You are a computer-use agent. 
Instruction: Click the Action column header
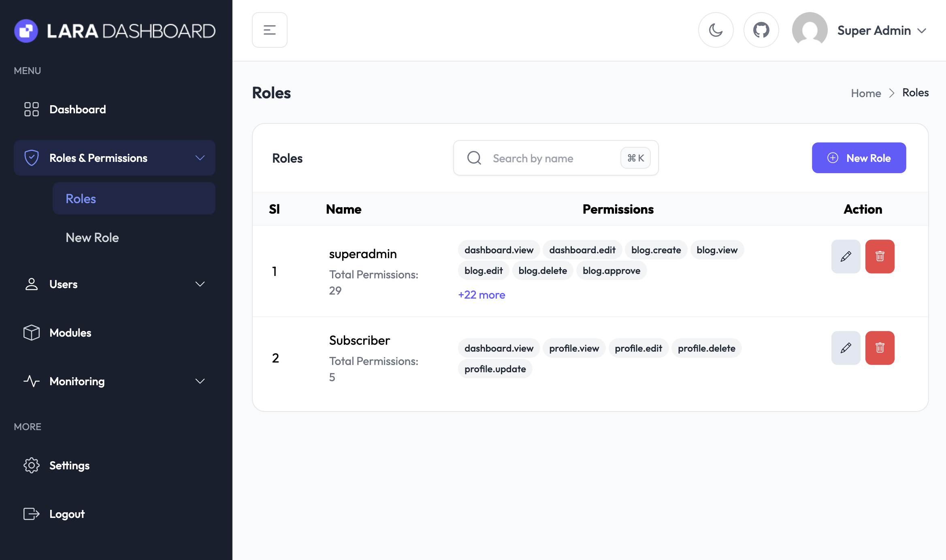click(863, 209)
